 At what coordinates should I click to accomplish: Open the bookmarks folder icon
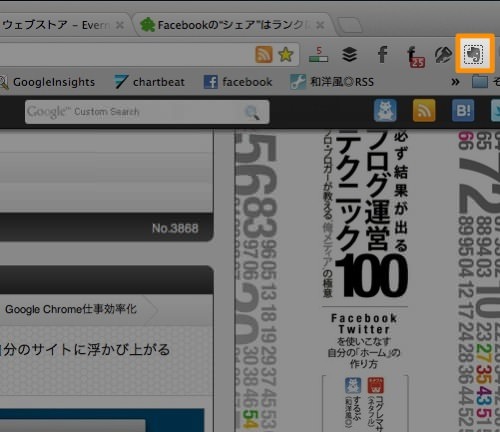coord(480,82)
